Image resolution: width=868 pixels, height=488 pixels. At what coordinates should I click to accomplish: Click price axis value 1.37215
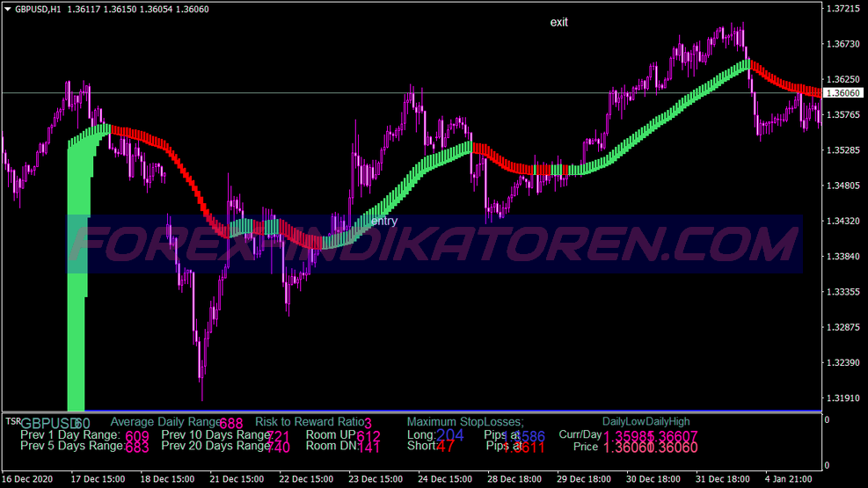point(842,8)
